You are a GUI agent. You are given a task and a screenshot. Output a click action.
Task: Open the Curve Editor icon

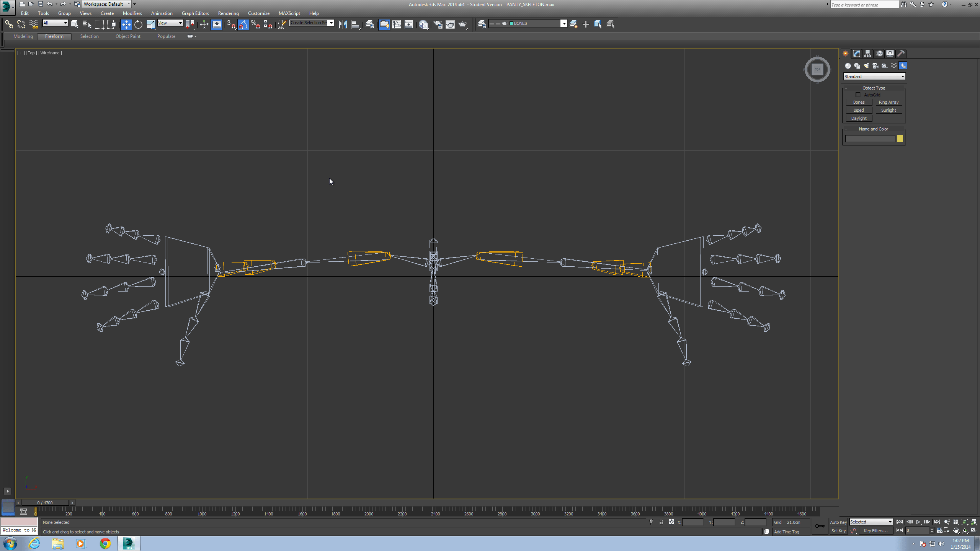(397, 24)
